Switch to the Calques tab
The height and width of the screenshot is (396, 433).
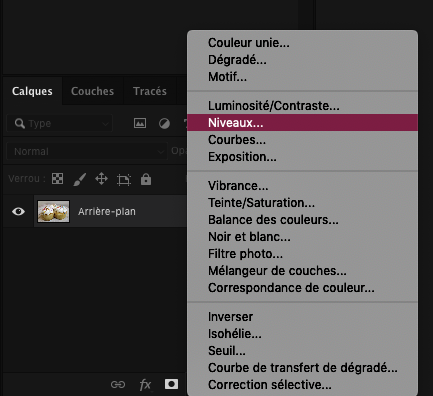coord(32,91)
